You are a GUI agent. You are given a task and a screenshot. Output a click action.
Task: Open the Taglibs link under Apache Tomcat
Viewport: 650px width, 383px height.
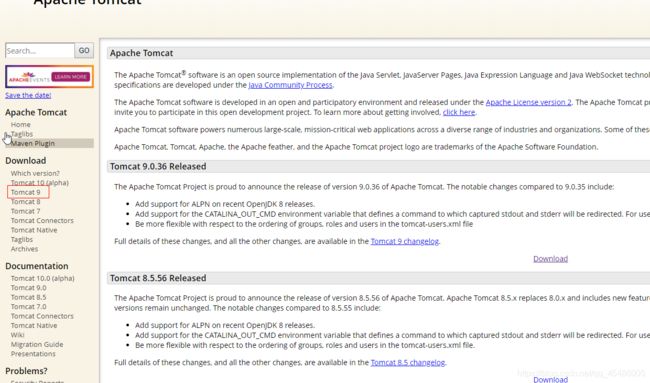pyautogui.click(x=22, y=134)
